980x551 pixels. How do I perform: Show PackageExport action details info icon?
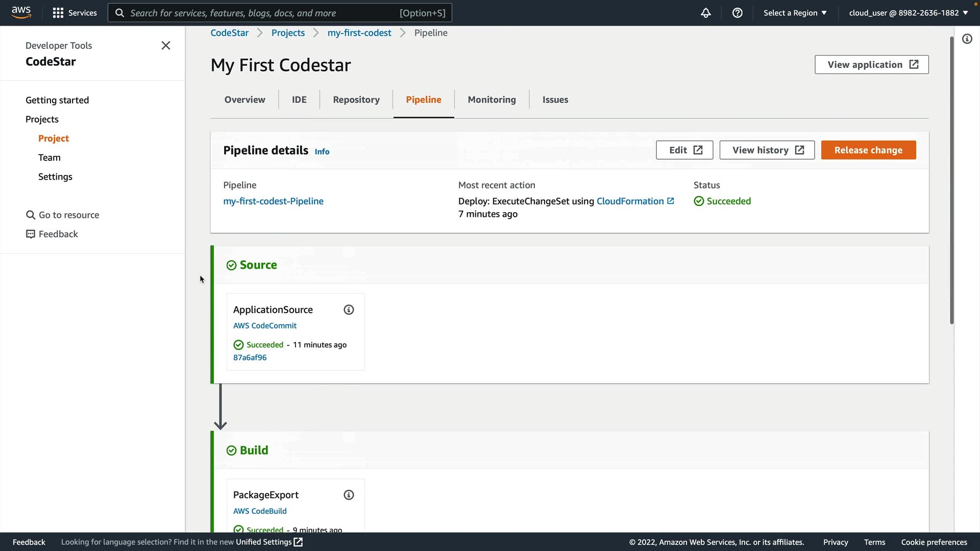(349, 495)
